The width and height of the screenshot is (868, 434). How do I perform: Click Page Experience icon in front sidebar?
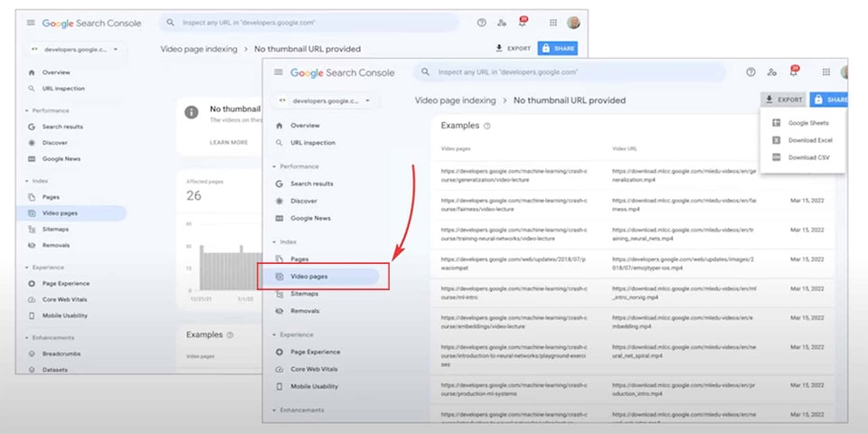point(279,352)
